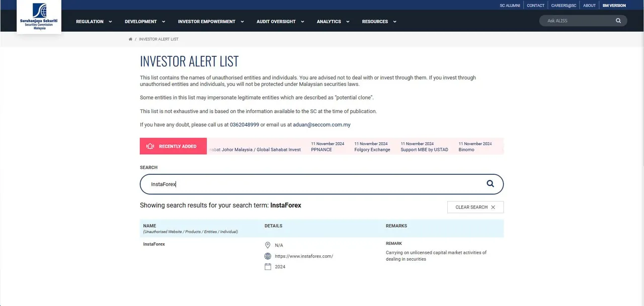Expand the Audit Oversight chevron

(x=302, y=22)
